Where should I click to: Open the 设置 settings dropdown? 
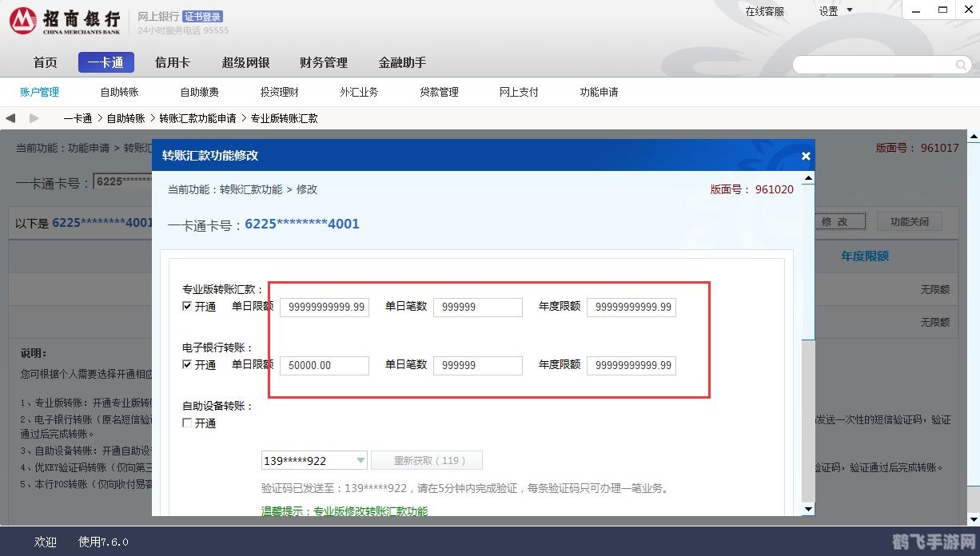[x=832, y=11]
